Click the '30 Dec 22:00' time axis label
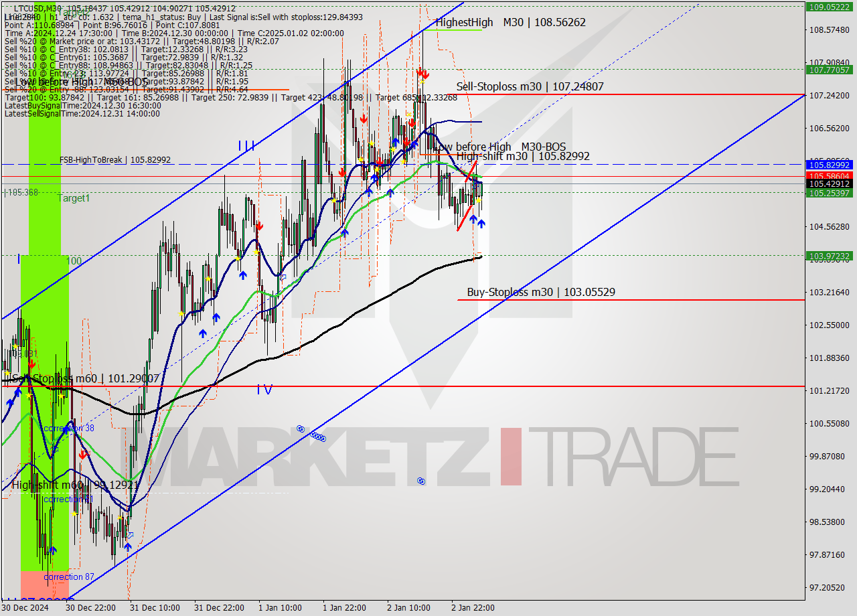The height and width of the screenshot is (616, 857). click(90, 608)
